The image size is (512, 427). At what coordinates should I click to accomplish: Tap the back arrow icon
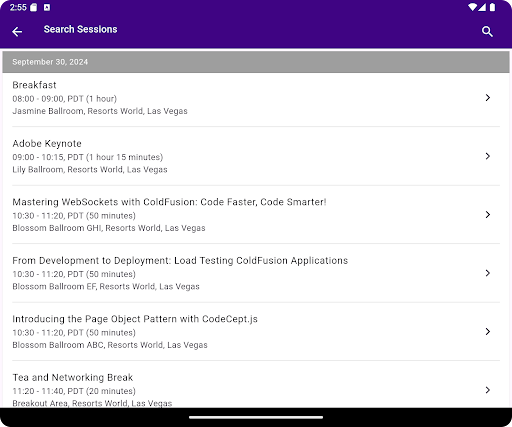tap(17, 32)
